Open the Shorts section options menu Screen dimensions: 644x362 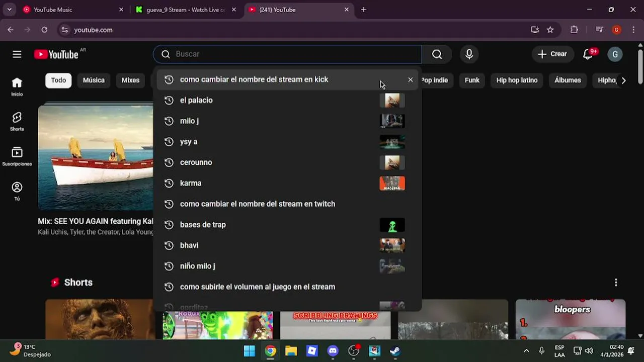pos(616,283)
